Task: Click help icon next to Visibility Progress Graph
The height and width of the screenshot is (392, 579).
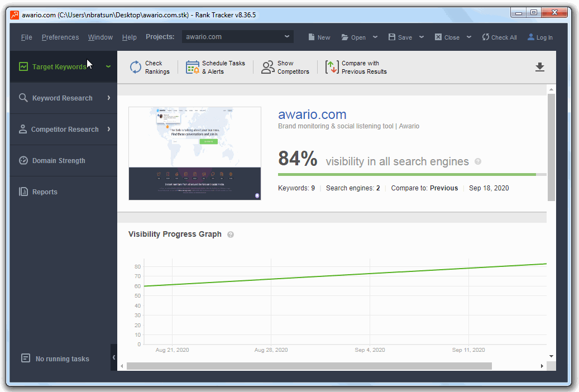Action: [231, 235]
